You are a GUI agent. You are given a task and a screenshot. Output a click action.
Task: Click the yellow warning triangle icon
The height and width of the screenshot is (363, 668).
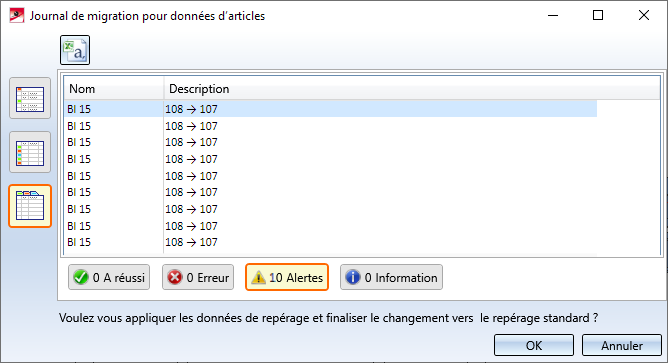258,277
